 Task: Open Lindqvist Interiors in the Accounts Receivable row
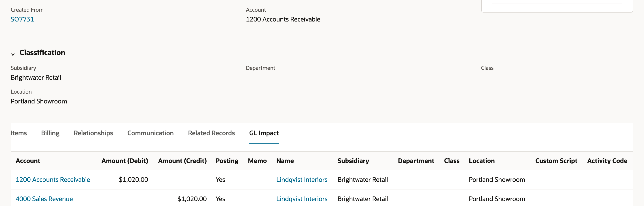click(x=302, y=180)
